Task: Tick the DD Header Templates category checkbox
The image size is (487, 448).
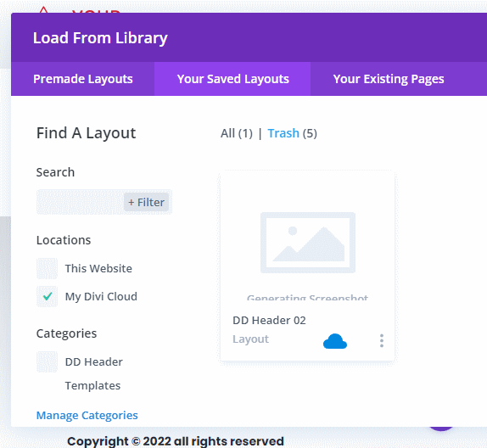Action: pos(47,362)
